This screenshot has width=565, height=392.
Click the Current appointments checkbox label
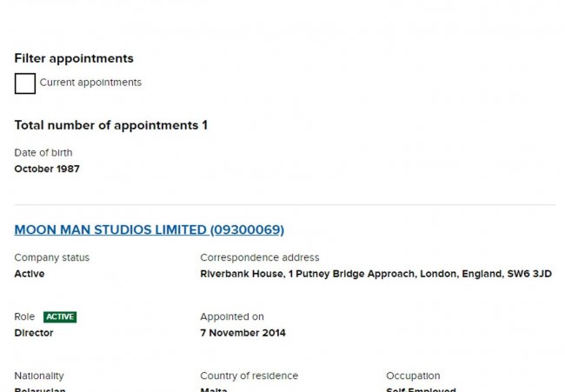(x=90, y=83)
